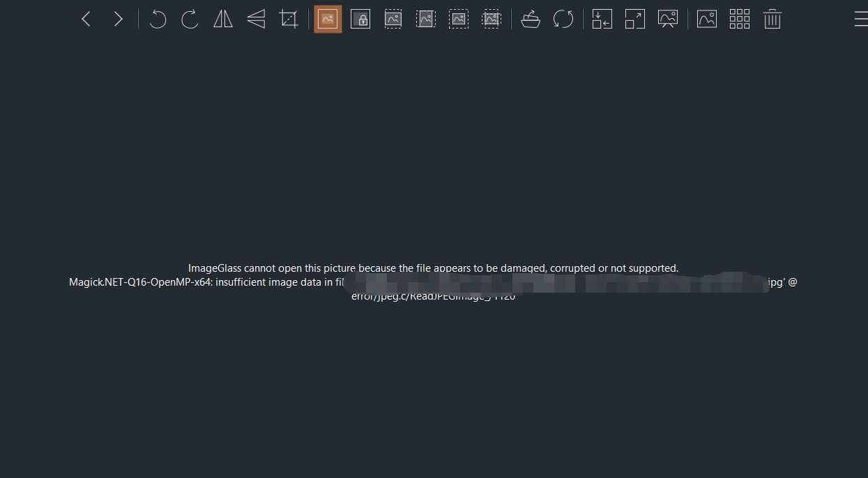The width and height of the screenshot is (868, 478).
Task: Refresh the current image
Action: [563, 19]
